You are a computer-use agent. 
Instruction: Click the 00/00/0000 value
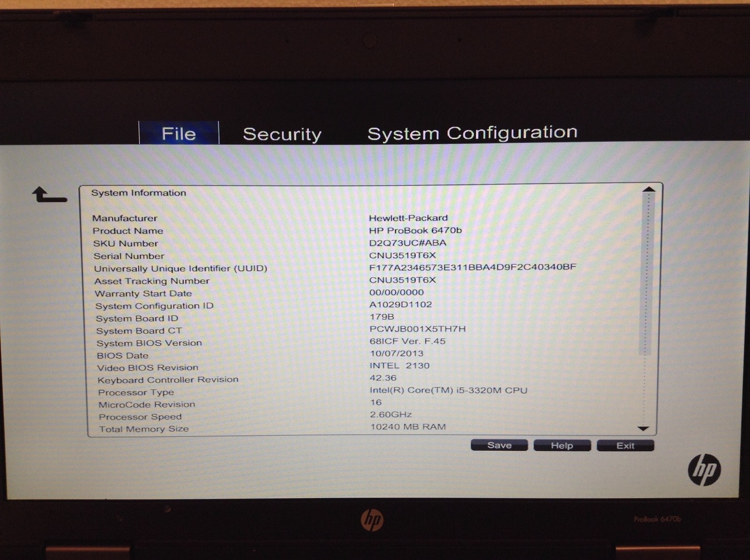[397, 292]
